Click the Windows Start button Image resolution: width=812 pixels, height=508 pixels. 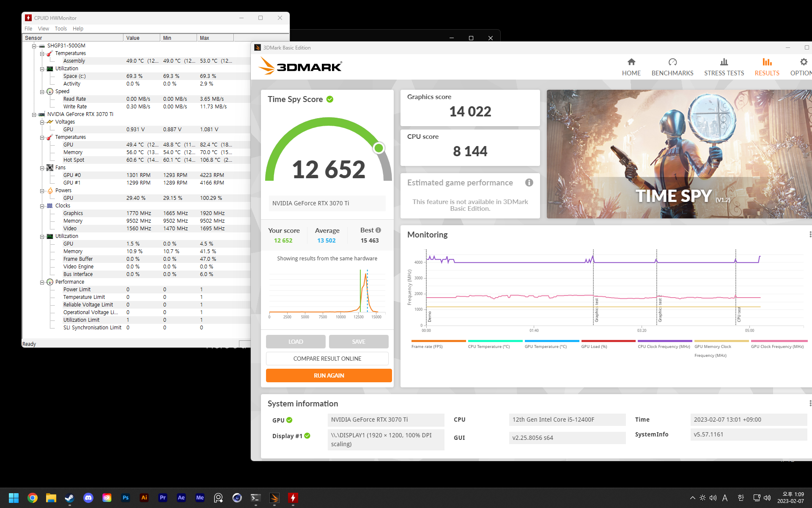14,498
